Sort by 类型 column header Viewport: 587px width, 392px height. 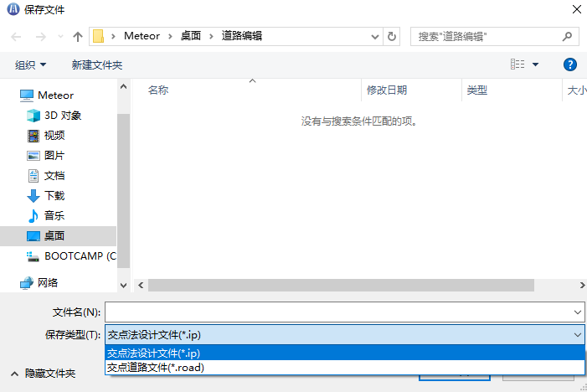coord(477,90)
